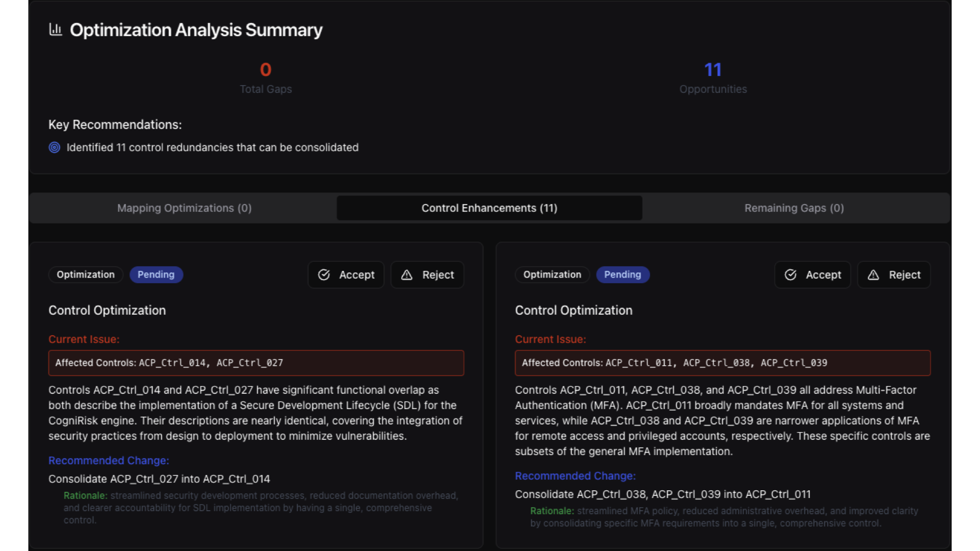This screenshot has height=551, width=980.
Task: Click checkmark icon in left card's Accept button
Action: [324, 275]
